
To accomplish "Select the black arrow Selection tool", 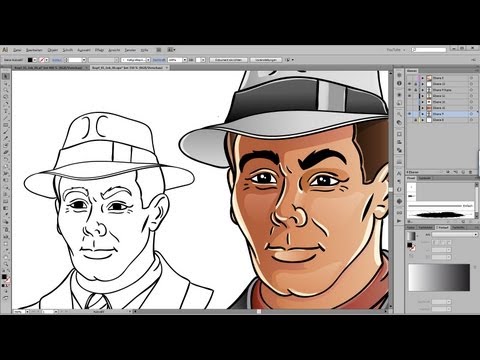I will (x=6, y=76).
